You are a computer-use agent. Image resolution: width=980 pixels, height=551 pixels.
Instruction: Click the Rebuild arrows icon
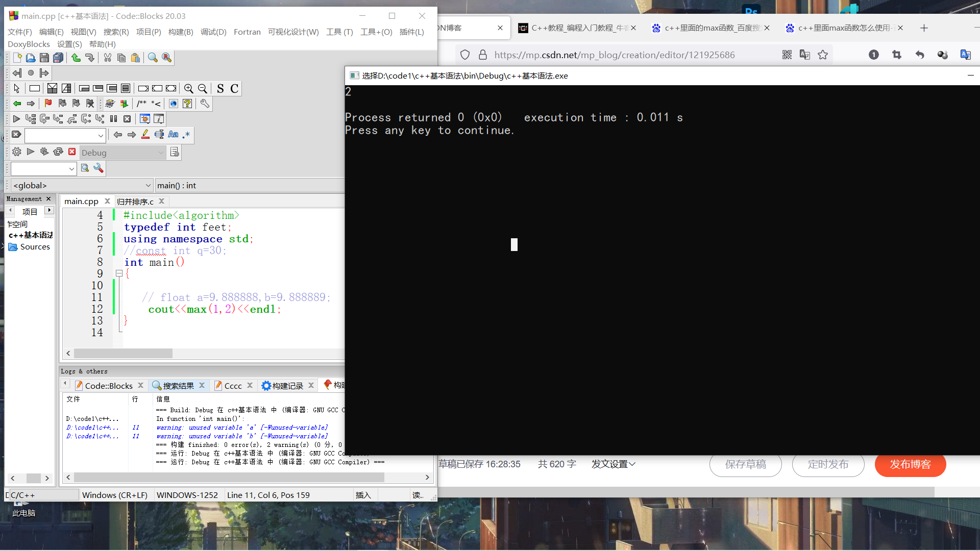[x=58, y=152]
